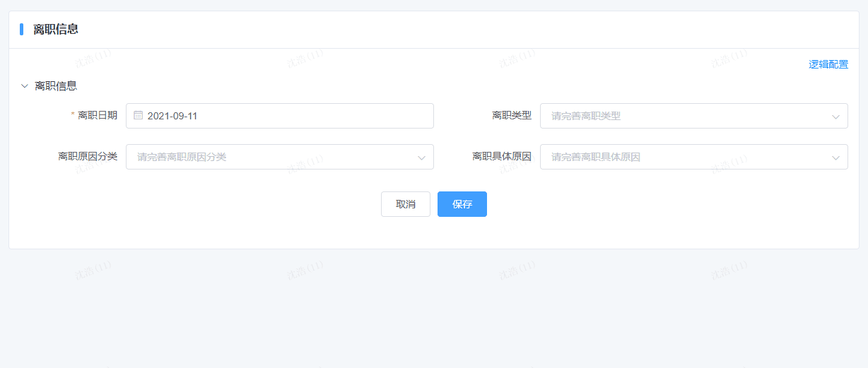Click the 离职类型 label
Image resolution: width=868 pixels, height=368 pixels.
click(512, 115)
